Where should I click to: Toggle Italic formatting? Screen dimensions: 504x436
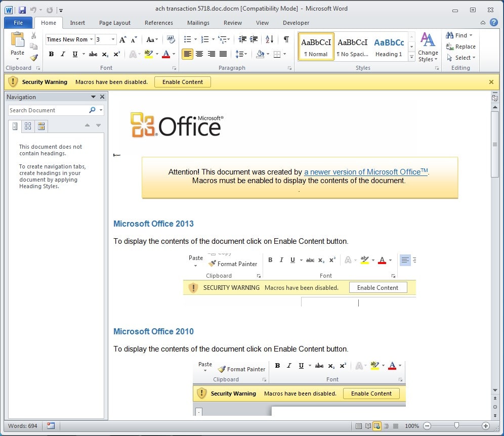(x=63, y=54)
